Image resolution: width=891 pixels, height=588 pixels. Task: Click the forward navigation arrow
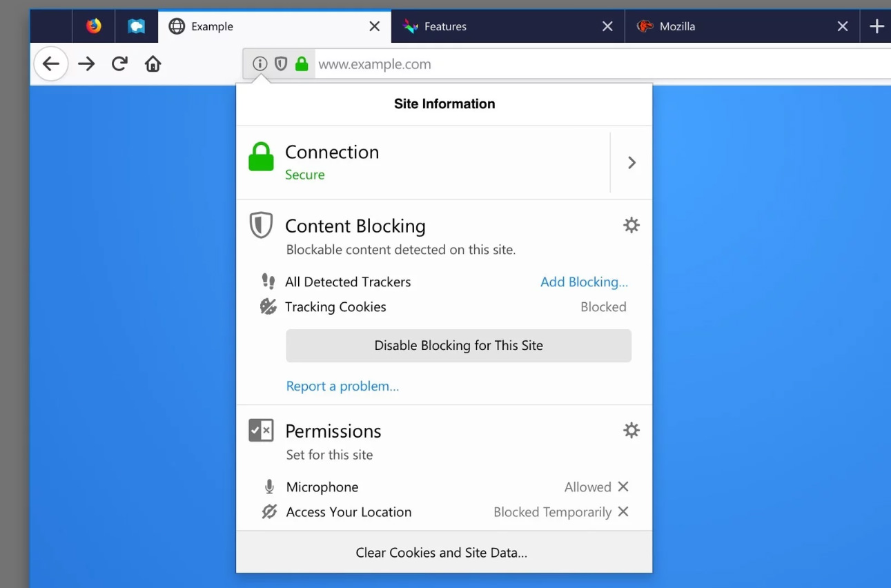(86, 64)
